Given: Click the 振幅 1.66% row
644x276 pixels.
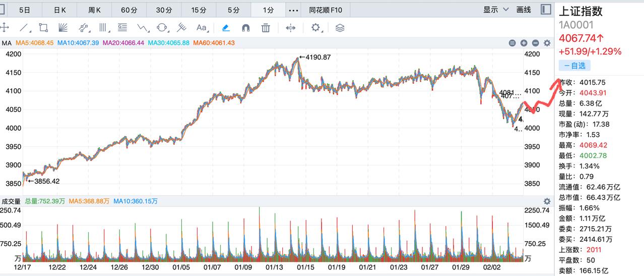Looking at the screenshot, I should (x=579, y=208).
